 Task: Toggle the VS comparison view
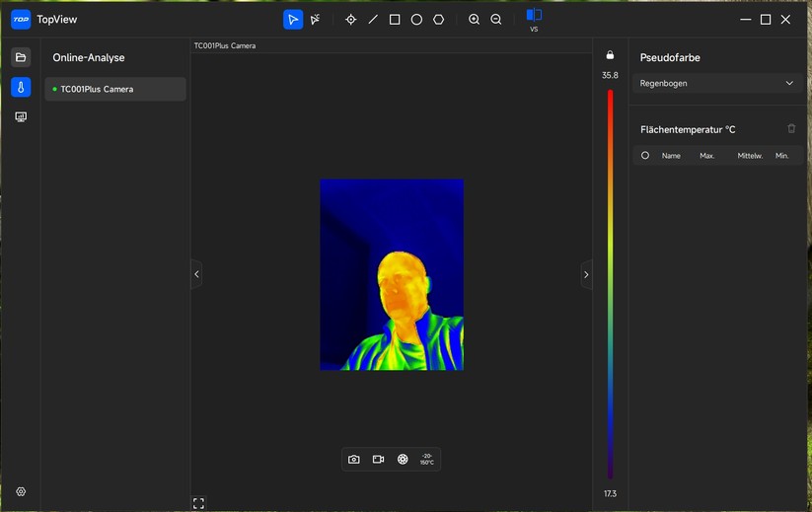534,20
